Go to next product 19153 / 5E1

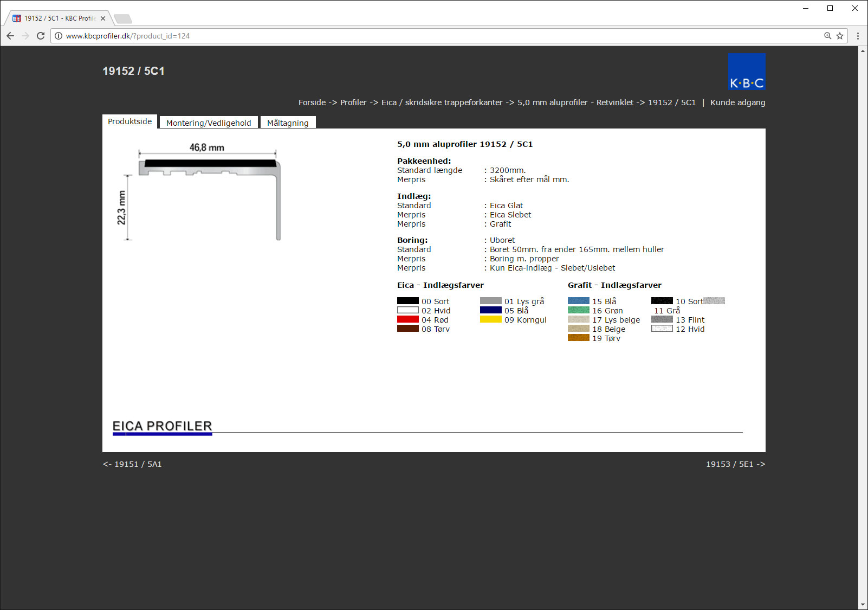[735, 464]
